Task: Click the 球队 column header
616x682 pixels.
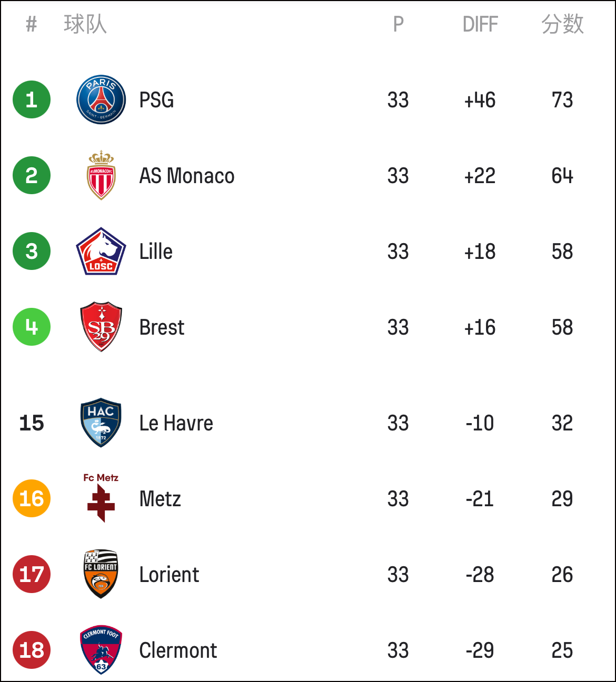Action: click(x=85, y=24)
